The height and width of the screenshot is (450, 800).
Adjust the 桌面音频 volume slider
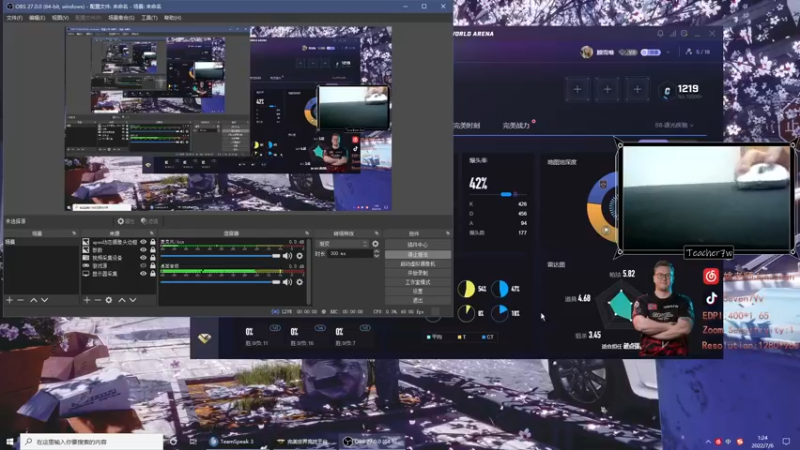(x=220, y=282)
